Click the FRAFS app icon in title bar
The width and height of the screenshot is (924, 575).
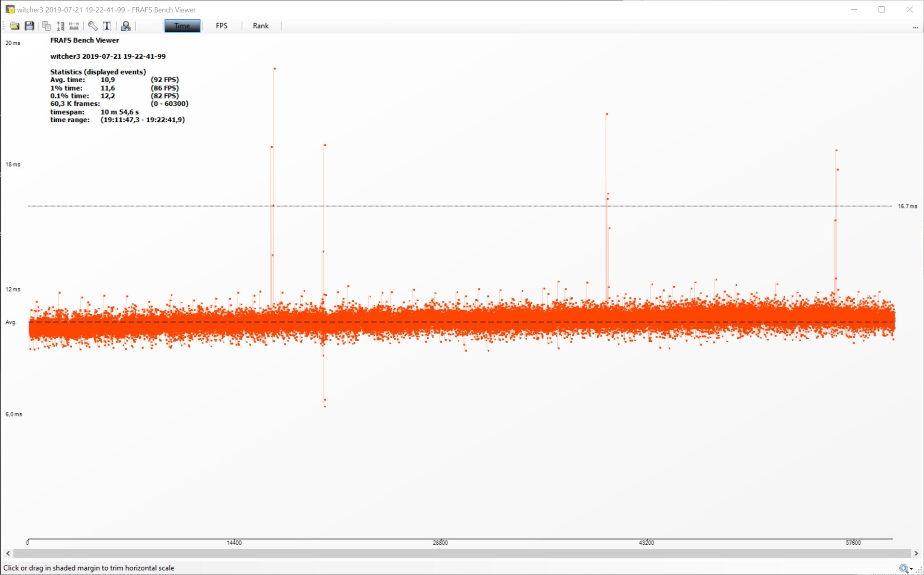point(10,10)
